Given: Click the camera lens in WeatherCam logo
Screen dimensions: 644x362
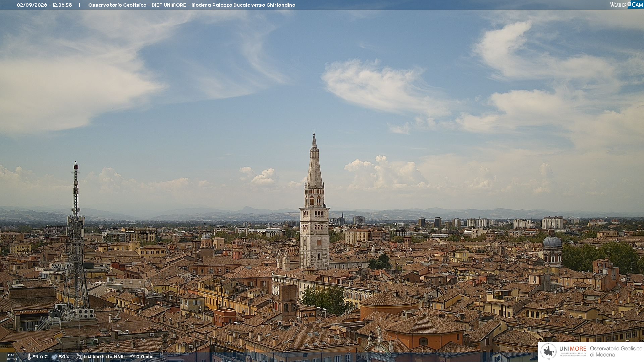Looking at the screenshot, I should [629, 4].
